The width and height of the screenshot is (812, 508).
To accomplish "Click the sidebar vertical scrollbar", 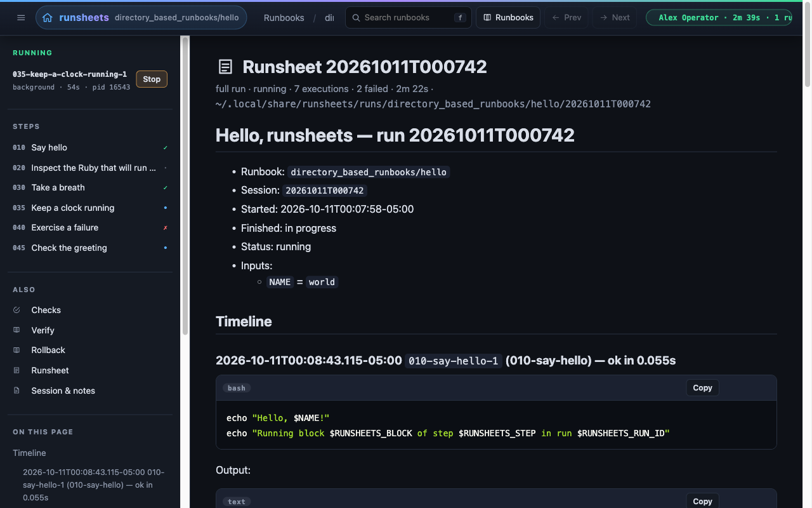I will coord(185,185).
